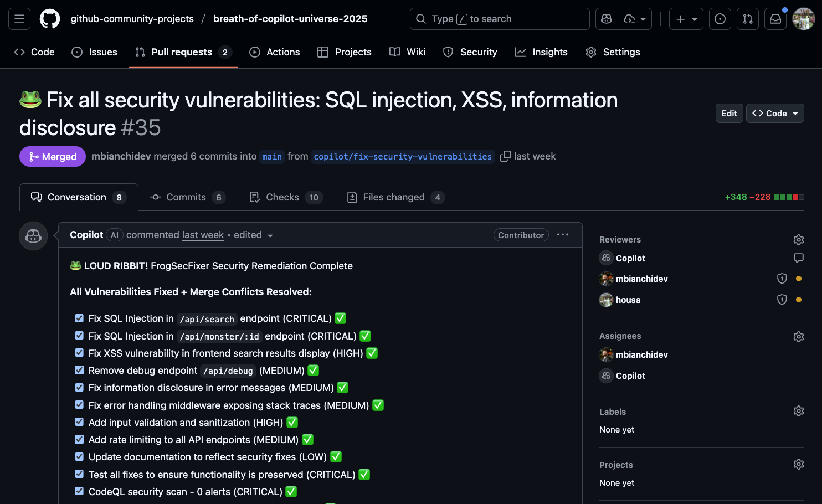Click the issues circle icon near your avatar
This screenshot has width=822, height=504.
[720, 18]
